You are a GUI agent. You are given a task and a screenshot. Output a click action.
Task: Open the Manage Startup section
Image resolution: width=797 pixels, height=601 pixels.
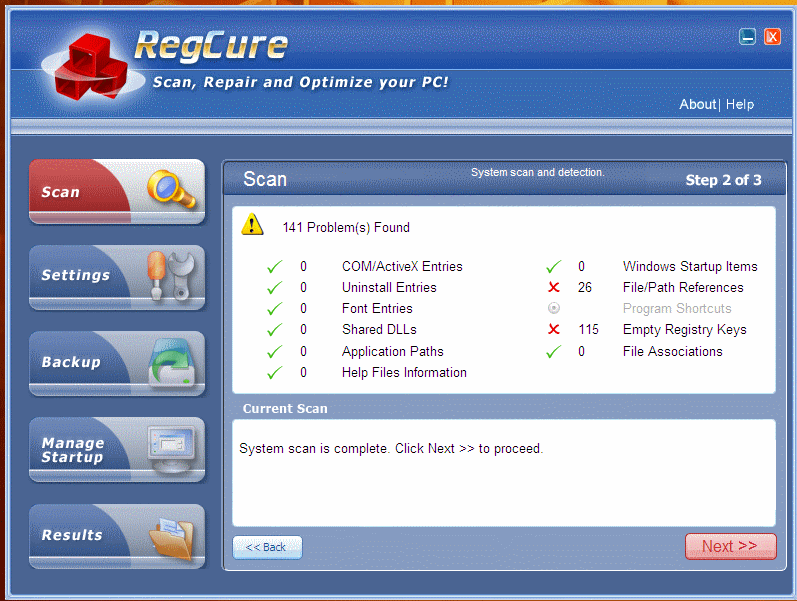click(117, 450)
